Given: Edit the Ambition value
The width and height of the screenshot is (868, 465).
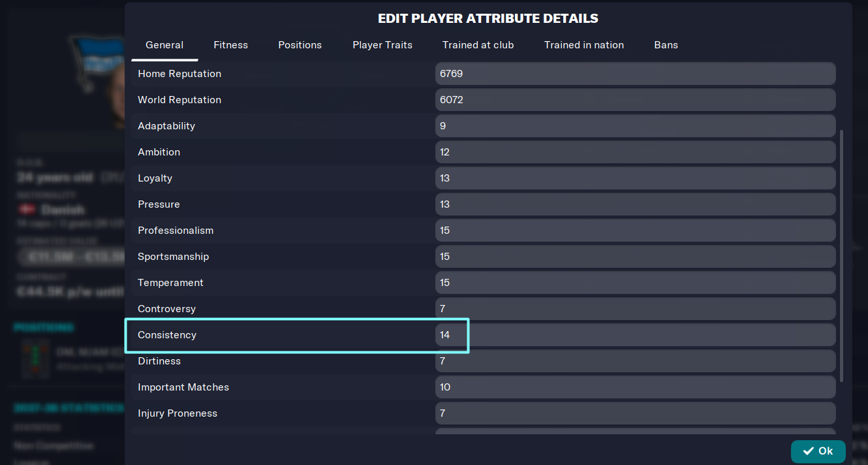Looking at the screenshot, I should [x=635, y=152].
